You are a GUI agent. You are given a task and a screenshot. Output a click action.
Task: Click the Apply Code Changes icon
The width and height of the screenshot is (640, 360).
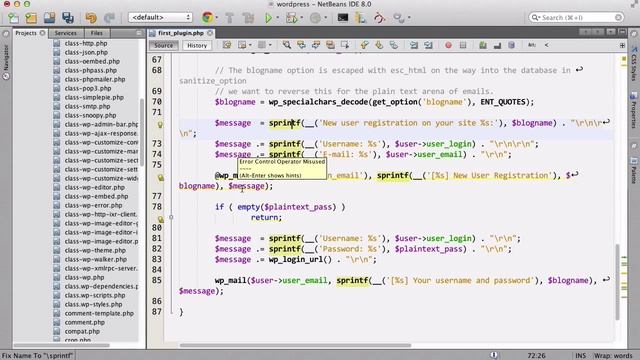[360, 18]
